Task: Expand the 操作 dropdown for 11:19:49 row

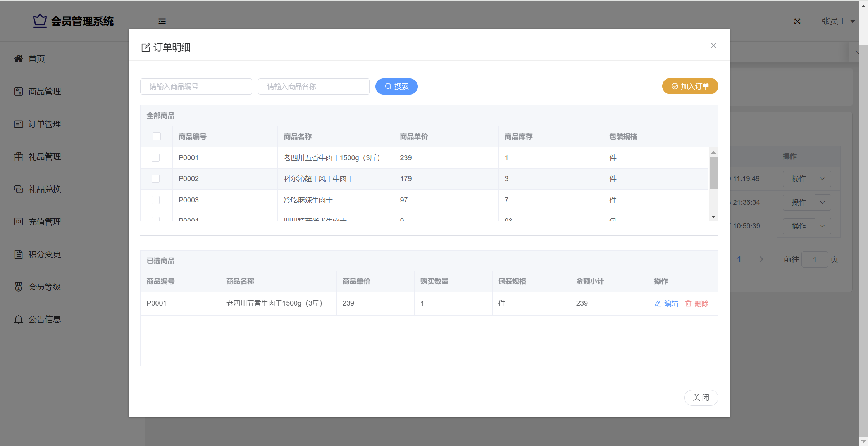Action: click(x=822, y=179)
